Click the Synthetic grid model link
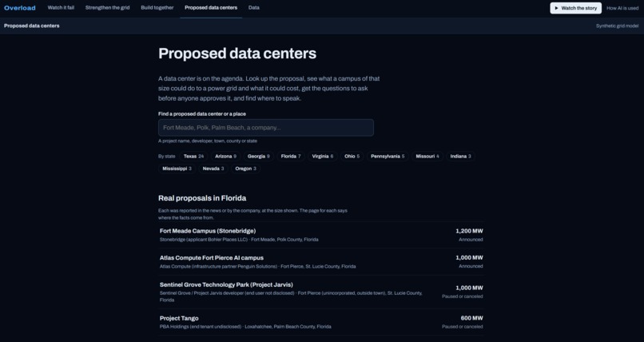Viewport: 644px width, 342px height. (617, 26)
